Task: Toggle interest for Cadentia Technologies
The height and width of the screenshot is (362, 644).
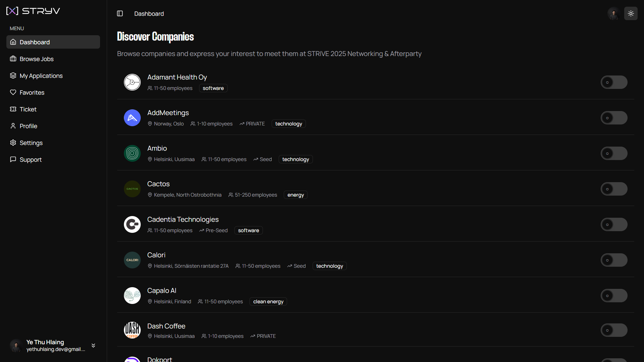Action: [x=614, y=224]
